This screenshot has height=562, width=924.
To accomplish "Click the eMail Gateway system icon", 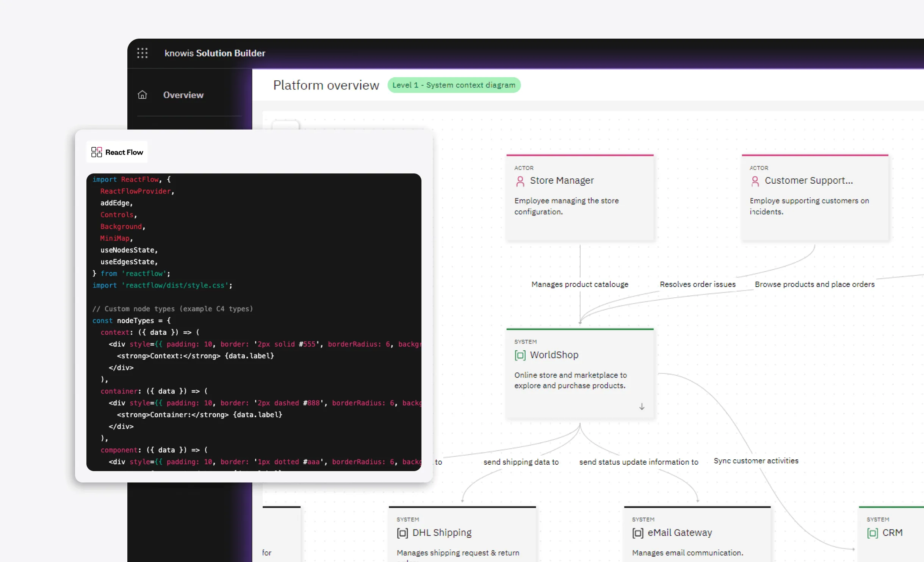I will tap(638, 533).
